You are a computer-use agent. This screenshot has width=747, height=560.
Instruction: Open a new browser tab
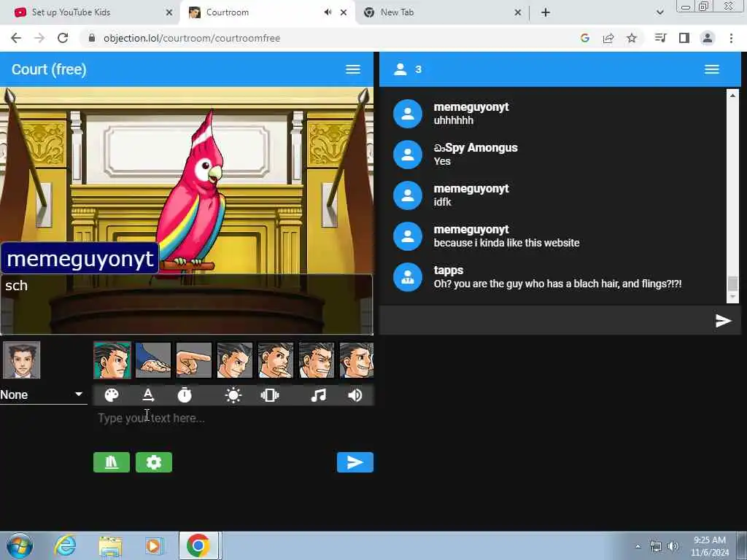tap(546, 13)
